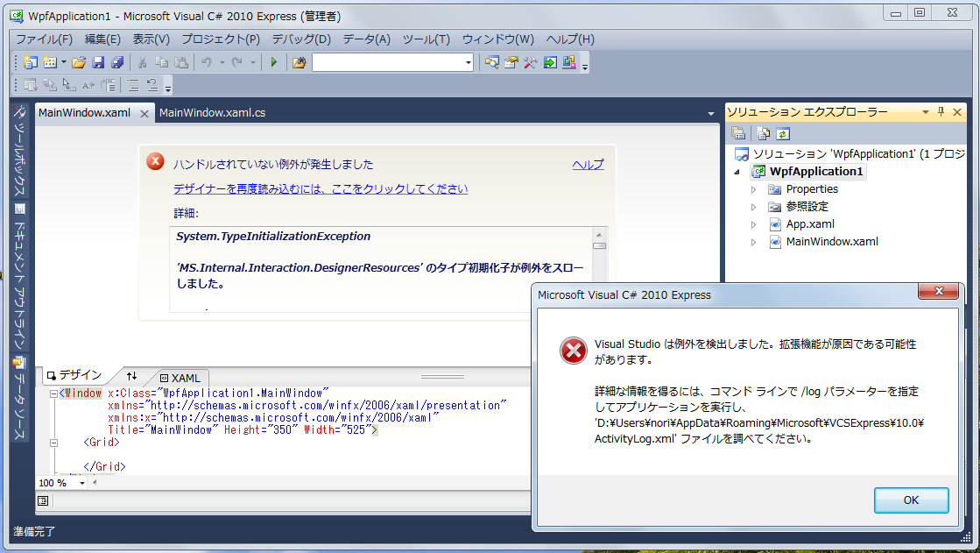The height and width of the screenshot is (553, 980).
Task: Close the Solution Explorer panel
Action: click(957, 112)
